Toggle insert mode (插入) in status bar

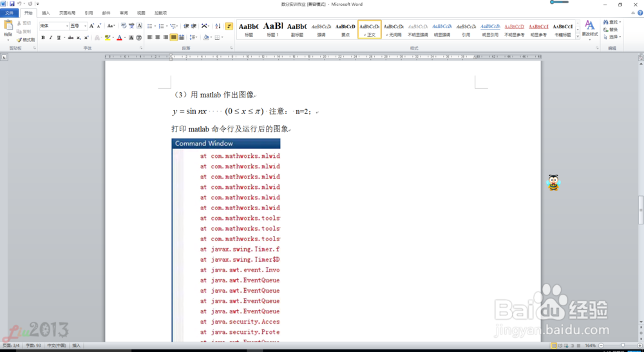[x=76, y=346]
